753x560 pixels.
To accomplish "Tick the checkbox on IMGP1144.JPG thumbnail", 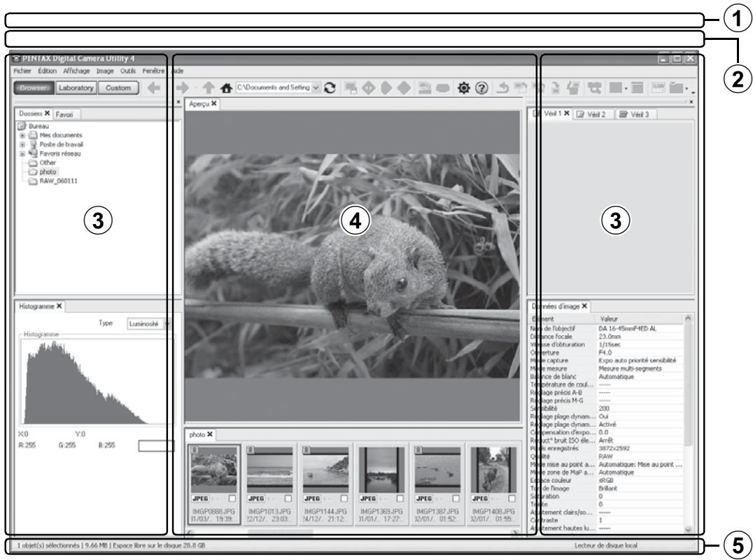I will click(x=344, y=498).
